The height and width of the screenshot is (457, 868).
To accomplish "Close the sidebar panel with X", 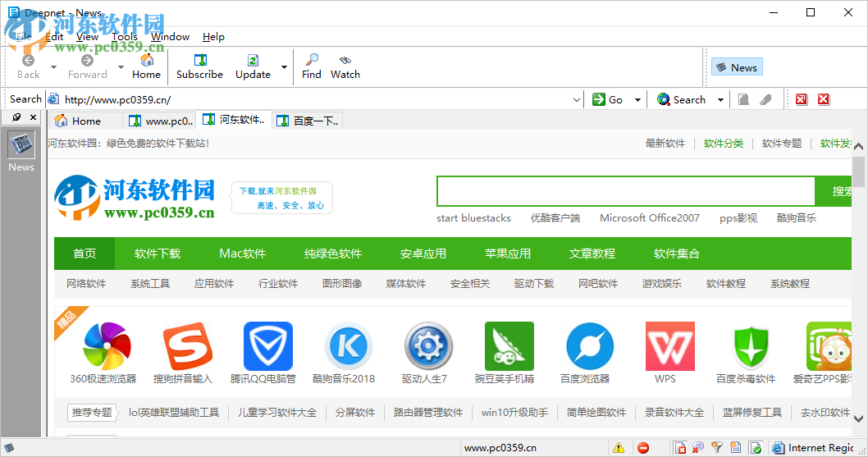I will [x=33, y=117].
